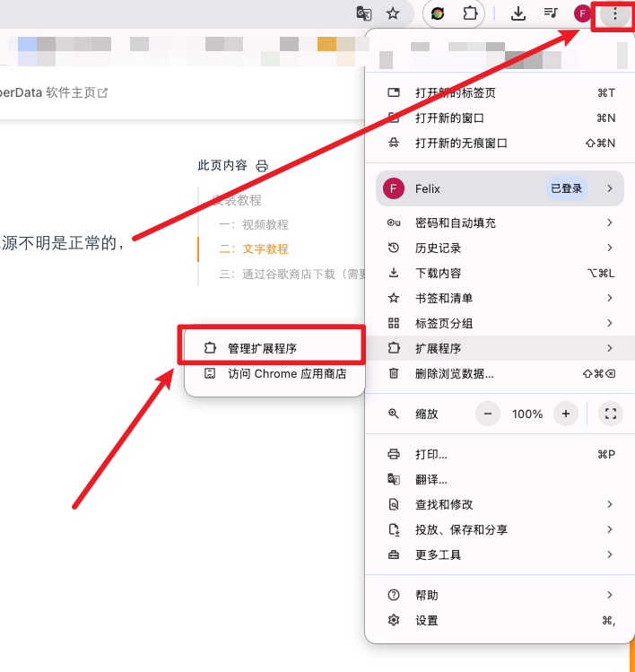Click the 二：文字教程 table of contents link

click(254, 249)
